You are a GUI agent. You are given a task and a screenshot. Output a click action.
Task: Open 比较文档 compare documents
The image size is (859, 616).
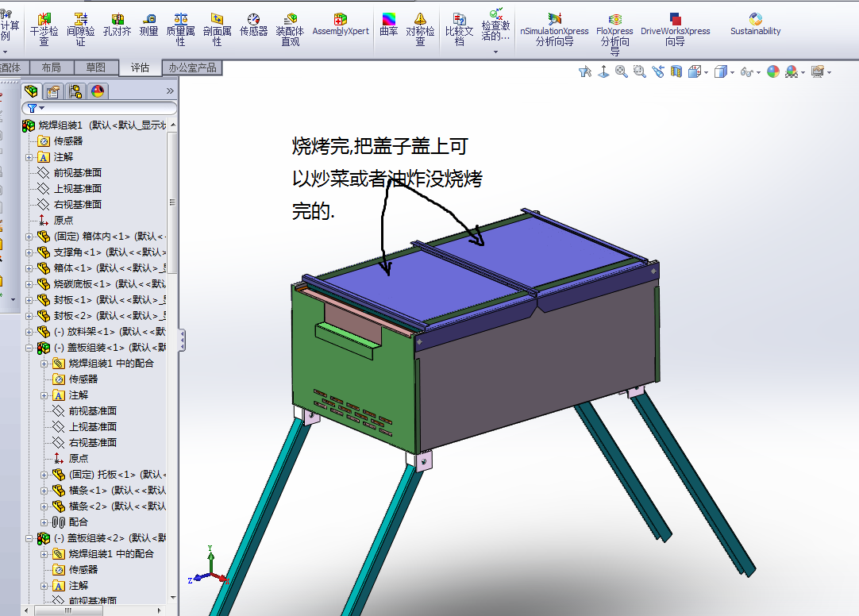[459, 29]
